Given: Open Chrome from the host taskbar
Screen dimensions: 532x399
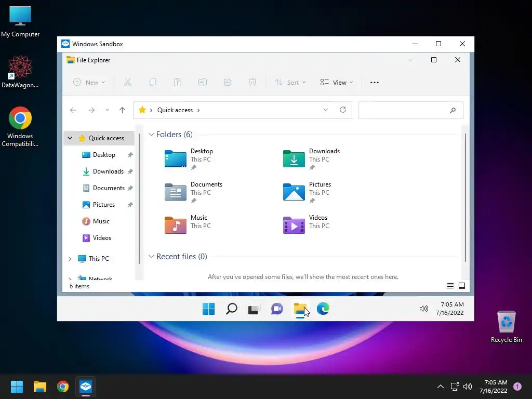Looking at the screenshot, I should (63, 387).
